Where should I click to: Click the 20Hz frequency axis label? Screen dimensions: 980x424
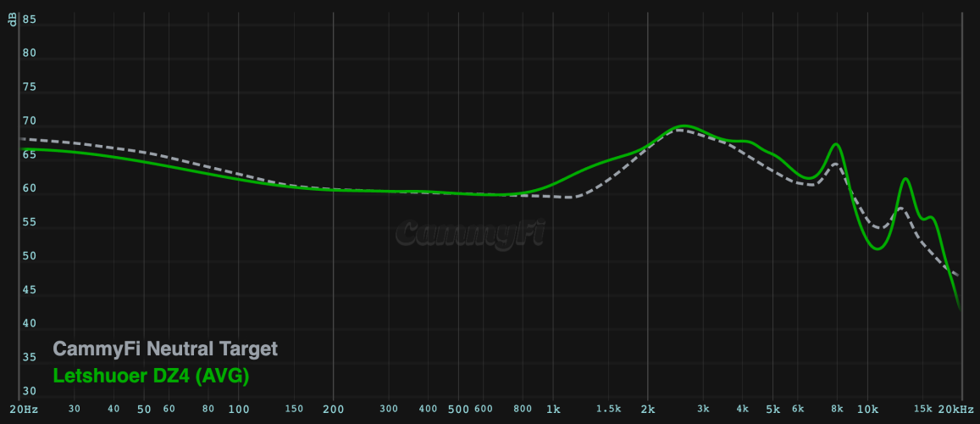pyautogui.click(x=24, y=409)
